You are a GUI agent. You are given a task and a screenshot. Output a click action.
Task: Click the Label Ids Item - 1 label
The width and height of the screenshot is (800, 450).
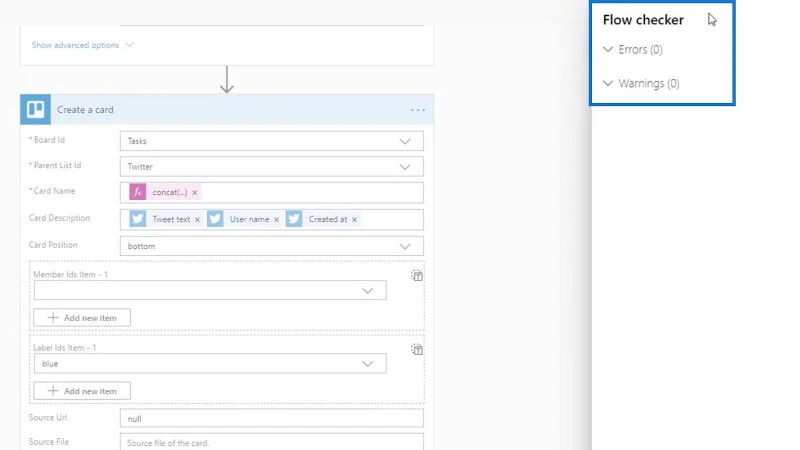64,348
